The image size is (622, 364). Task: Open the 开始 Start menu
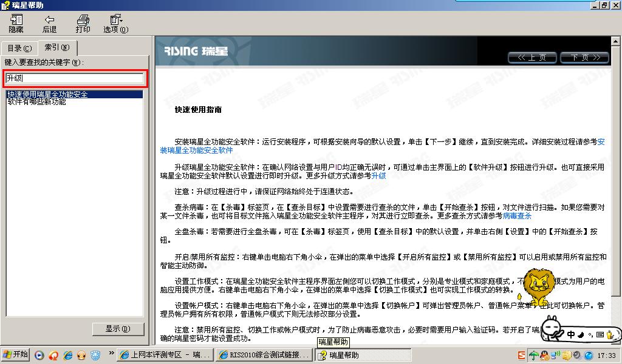pyautogui.click(x=16, y=354)
